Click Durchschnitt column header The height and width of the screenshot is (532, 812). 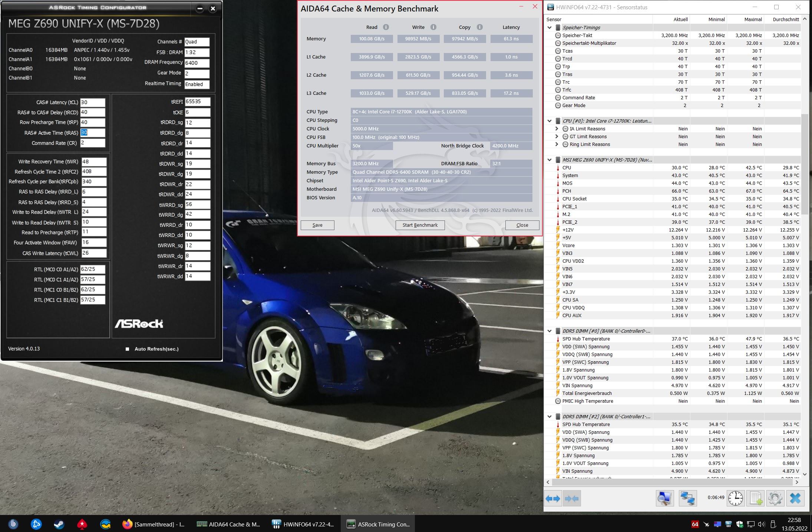782,19
